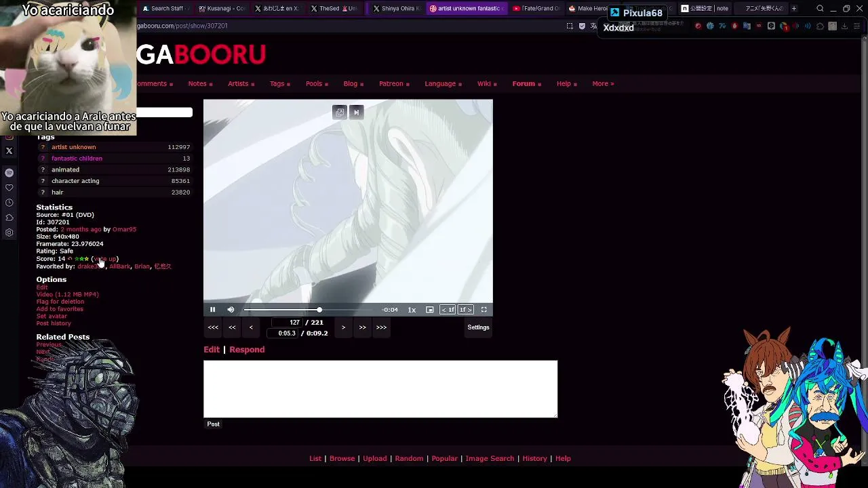This screenshot has height=488, width=868.
Task: Open wiki '?' for animated tag
Action: point(43,170)
